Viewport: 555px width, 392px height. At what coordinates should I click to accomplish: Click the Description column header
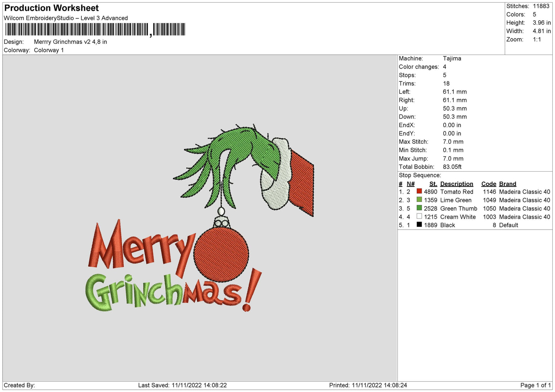point(457,184)
